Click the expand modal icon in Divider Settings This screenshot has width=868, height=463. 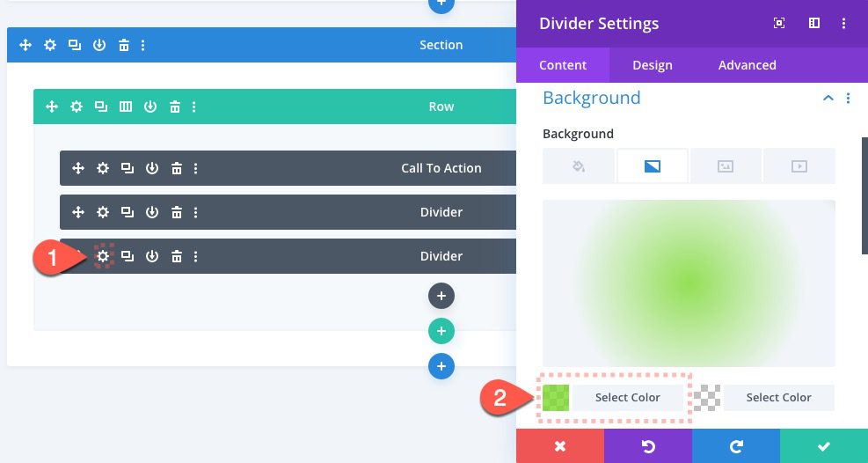[x=779, y=24]
